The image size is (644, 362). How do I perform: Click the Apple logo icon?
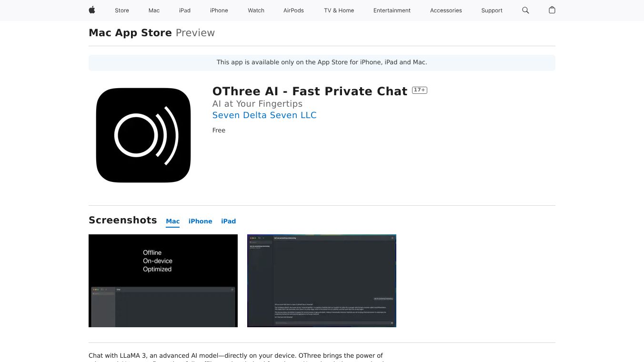pos(92,10)
